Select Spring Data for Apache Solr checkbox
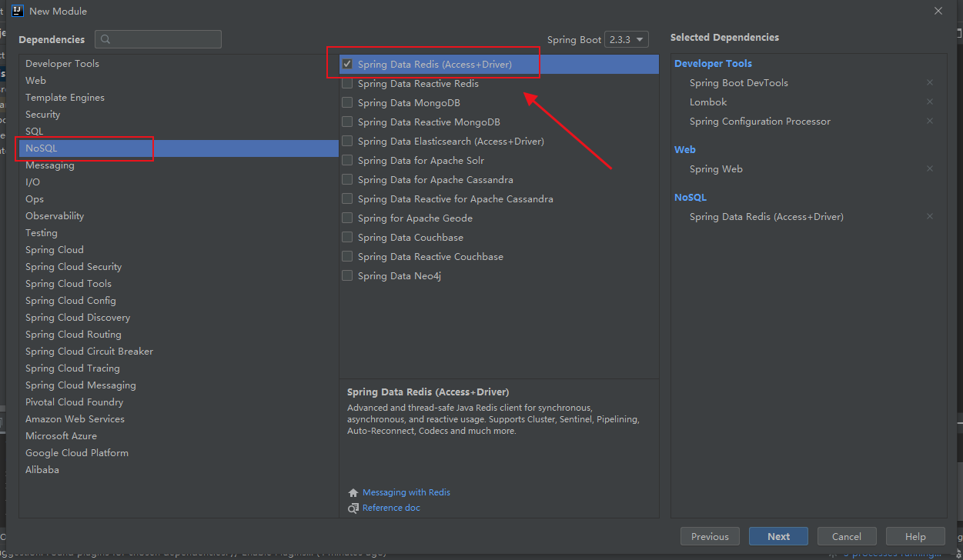963x560 pixels. 347,160
